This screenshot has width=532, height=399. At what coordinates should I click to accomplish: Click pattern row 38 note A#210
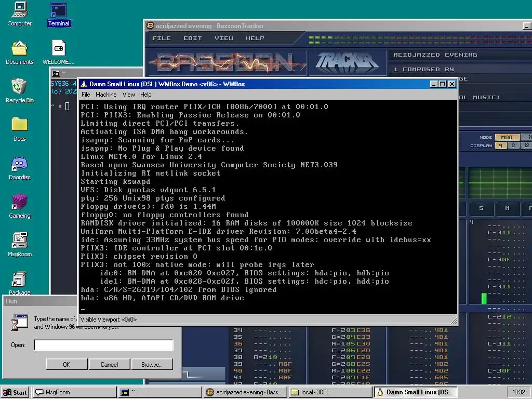pyautogui.click(x=272, y=357)
